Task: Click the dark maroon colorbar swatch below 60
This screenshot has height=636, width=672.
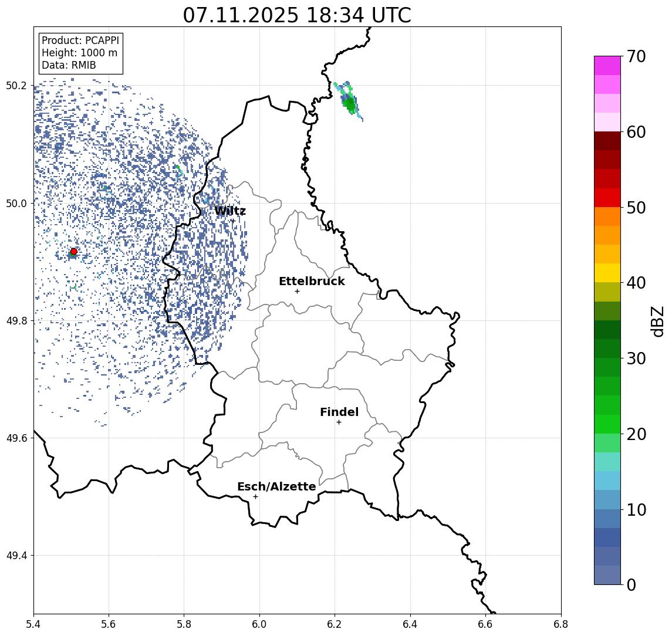Action: (607, 141)
